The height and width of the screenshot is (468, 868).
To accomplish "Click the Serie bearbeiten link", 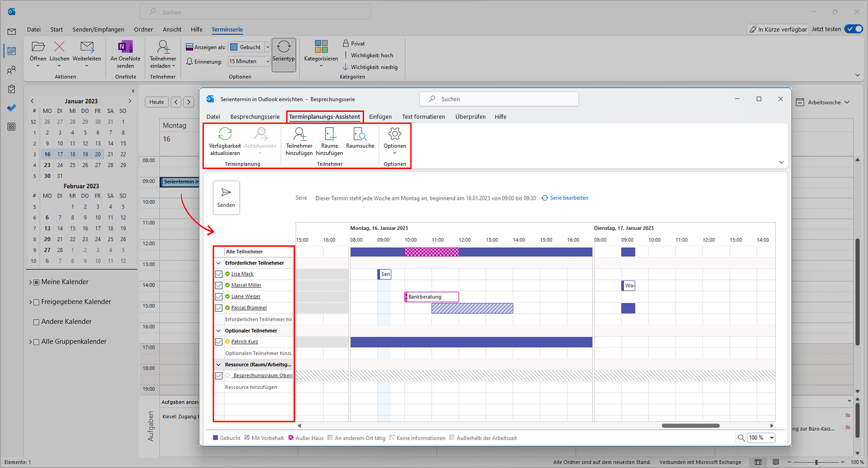I will tap(565, 198).
